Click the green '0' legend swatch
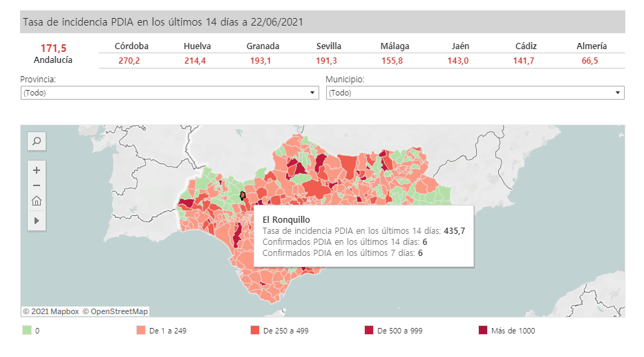This screenshot has height=357, width=644. point(27,331)
